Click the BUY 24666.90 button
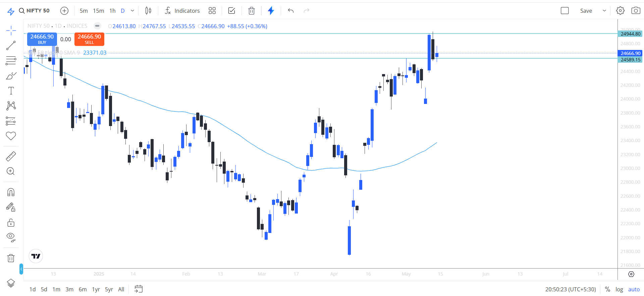The width and height of the screenshot is (644, 296). point(42,39)
